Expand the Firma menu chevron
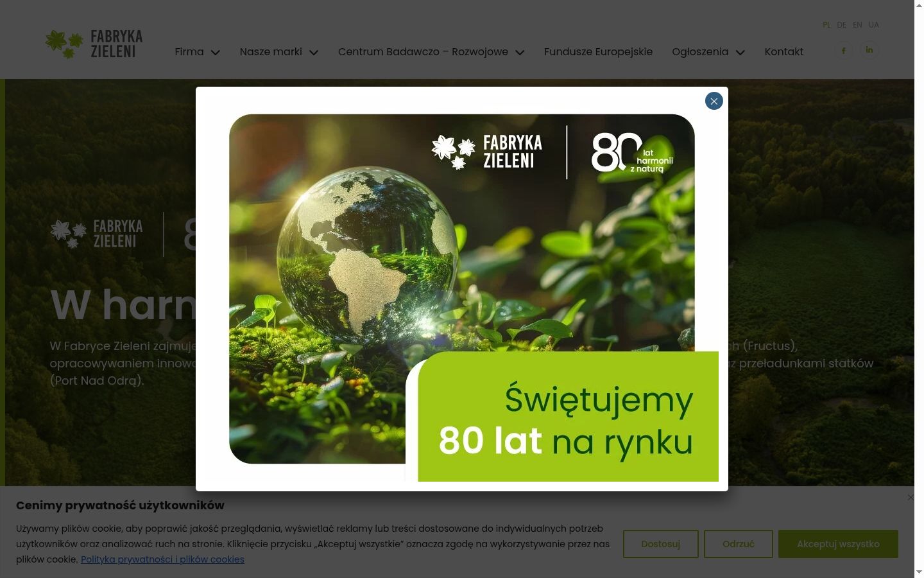924x578 pixels. click(216, 52)
